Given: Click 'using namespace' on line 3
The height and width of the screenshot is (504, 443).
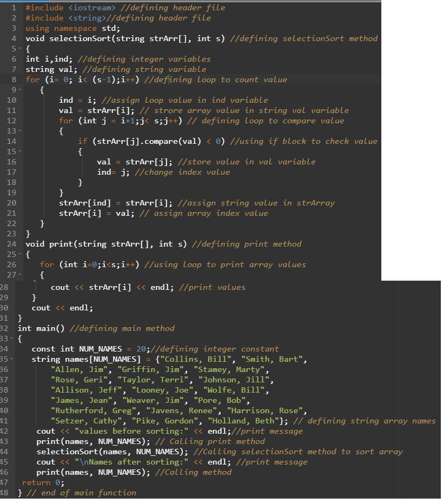Looking at the screenshot, I should 61,28.
